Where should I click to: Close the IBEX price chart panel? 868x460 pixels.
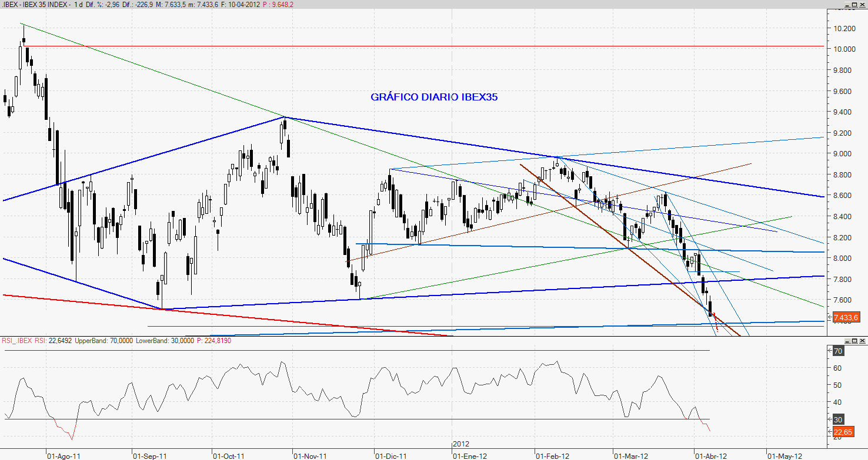tap(862, 4)
